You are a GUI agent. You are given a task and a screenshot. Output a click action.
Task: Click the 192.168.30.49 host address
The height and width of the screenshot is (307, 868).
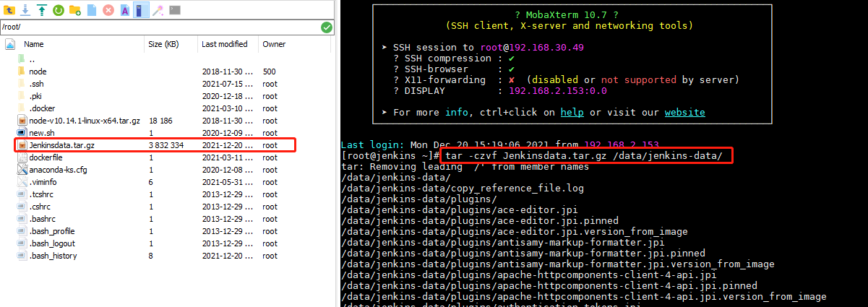tap(546, 47)
